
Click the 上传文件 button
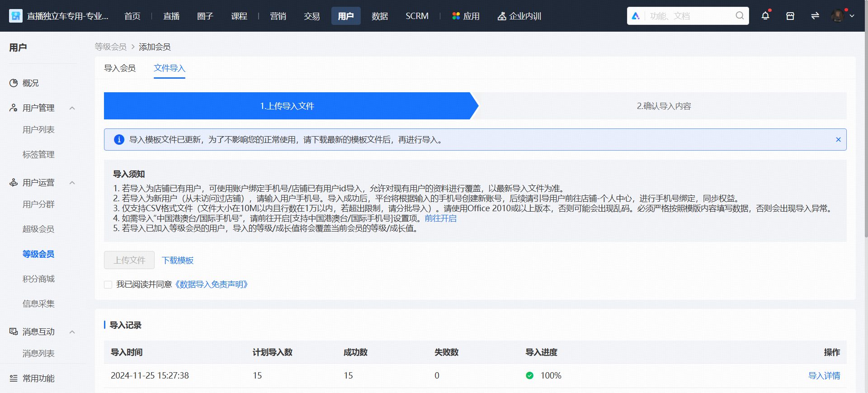coord(129,260)
